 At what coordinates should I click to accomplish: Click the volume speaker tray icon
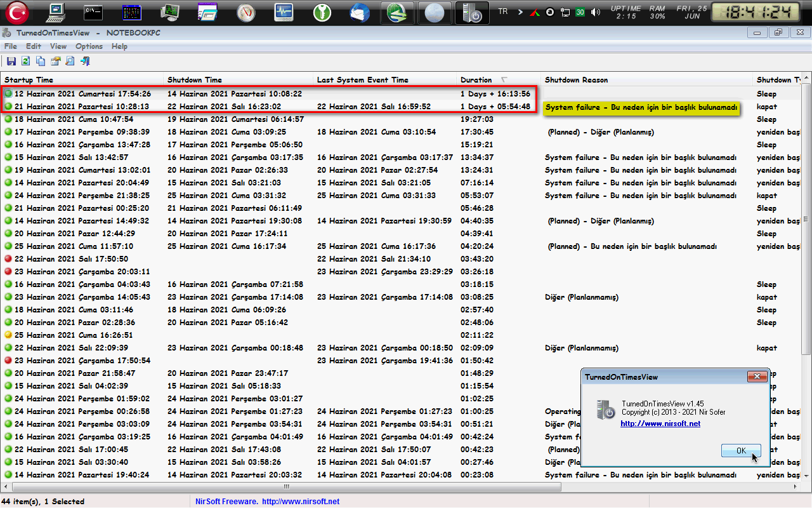[x=595, y=12]
